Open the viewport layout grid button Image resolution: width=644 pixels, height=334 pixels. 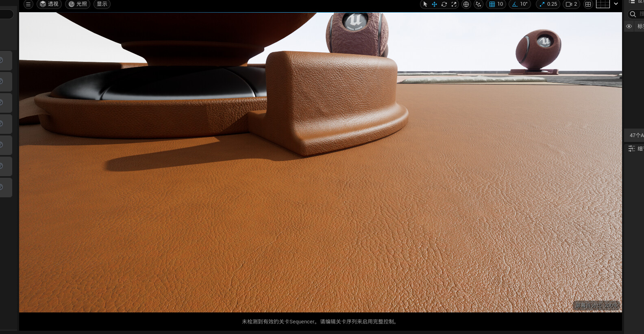tap(588, 4)
